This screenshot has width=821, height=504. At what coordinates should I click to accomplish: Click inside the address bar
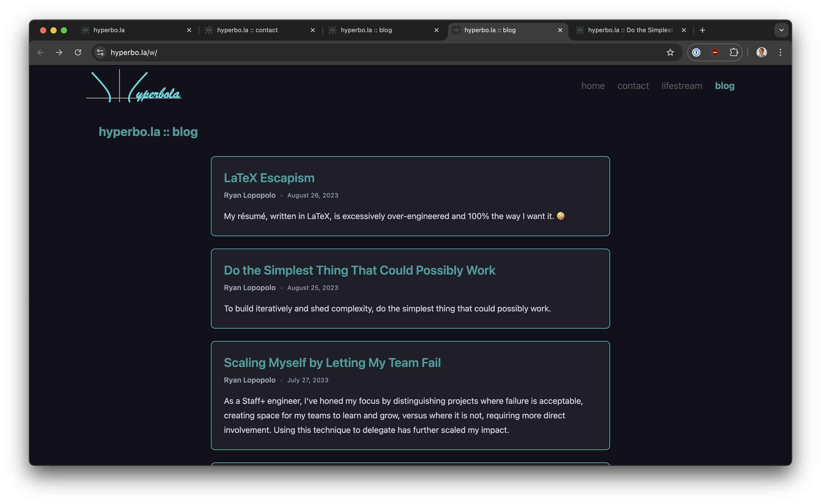coord(234,52)
